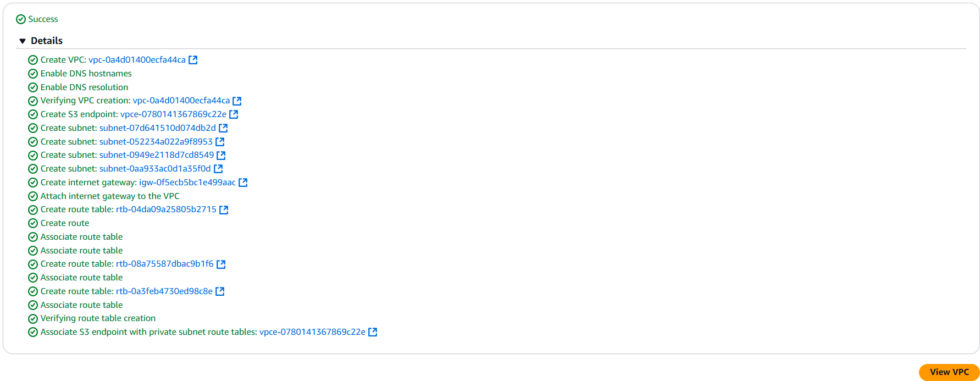Open subnet-0aa933ac0d1a35f0d via external link icon
The image size is (980, 381).
point(218,168)
